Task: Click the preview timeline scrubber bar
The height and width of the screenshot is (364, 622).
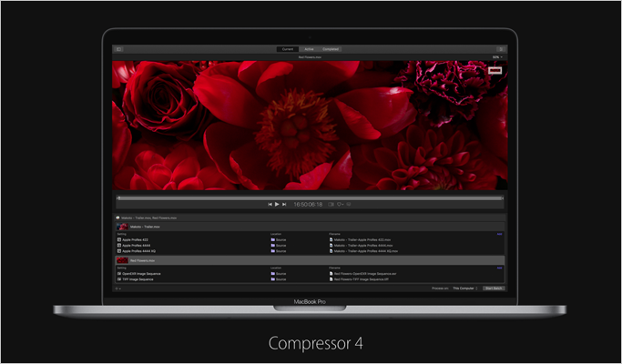Action: click(310, 198)
